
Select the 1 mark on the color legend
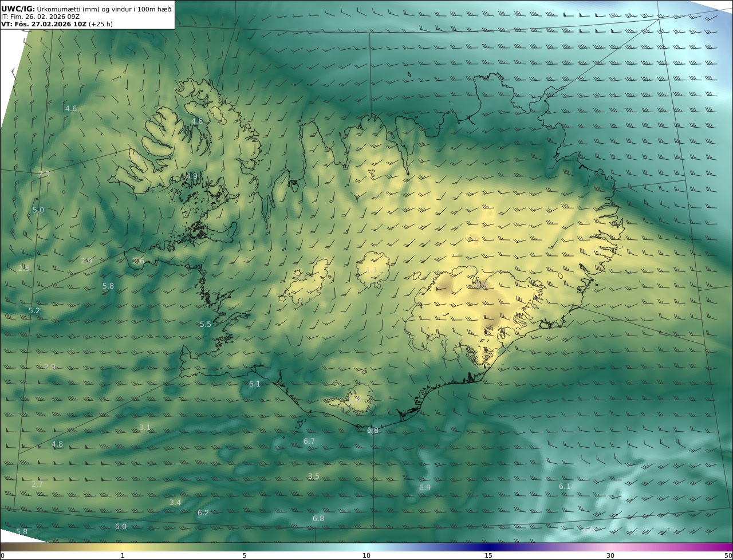click(x=123, y=555)
